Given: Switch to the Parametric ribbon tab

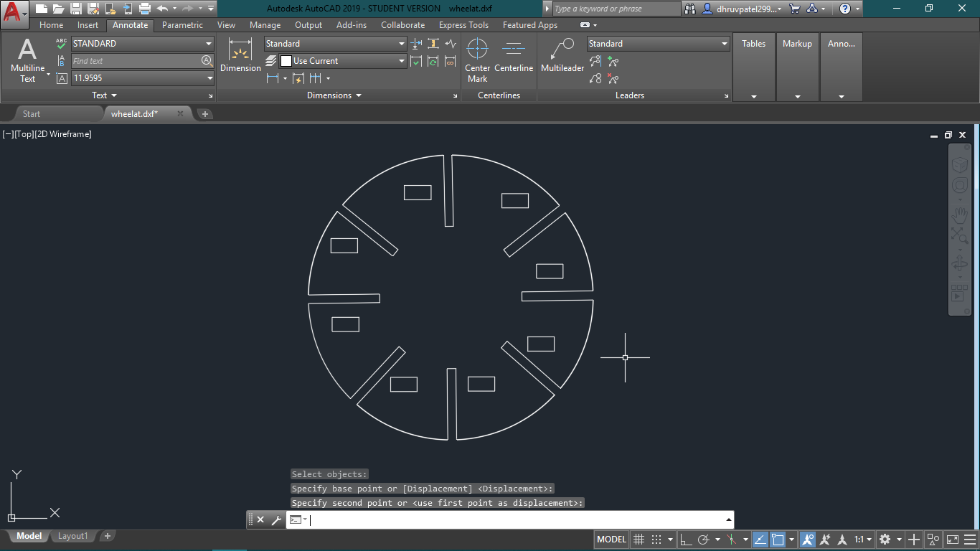Looking at the screenshot, I should tap(183, 25).
